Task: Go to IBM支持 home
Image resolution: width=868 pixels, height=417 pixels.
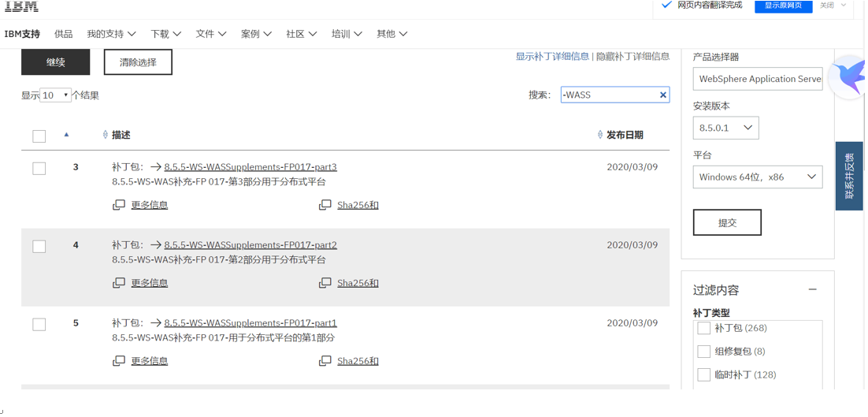Action: pyautogui.click(x=22, y=34)
